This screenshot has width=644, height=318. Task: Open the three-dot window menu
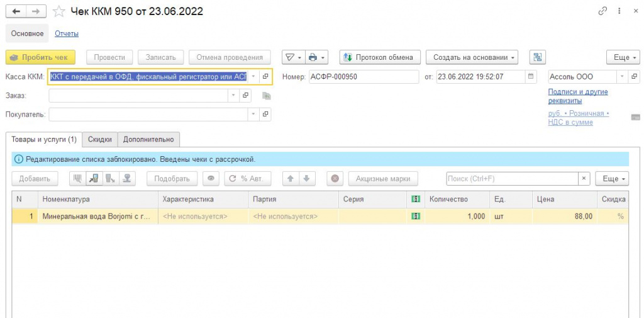tap(619, 11)
